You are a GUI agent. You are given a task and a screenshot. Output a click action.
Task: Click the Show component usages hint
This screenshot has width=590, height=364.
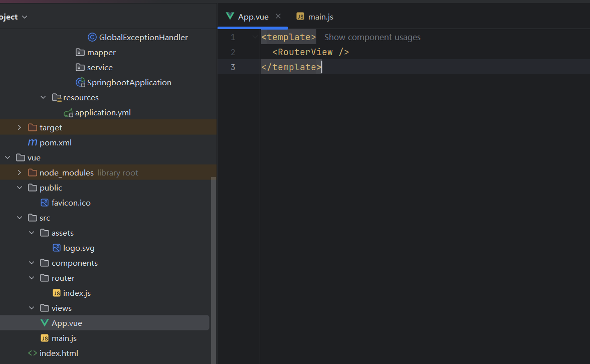click(372, 37)
